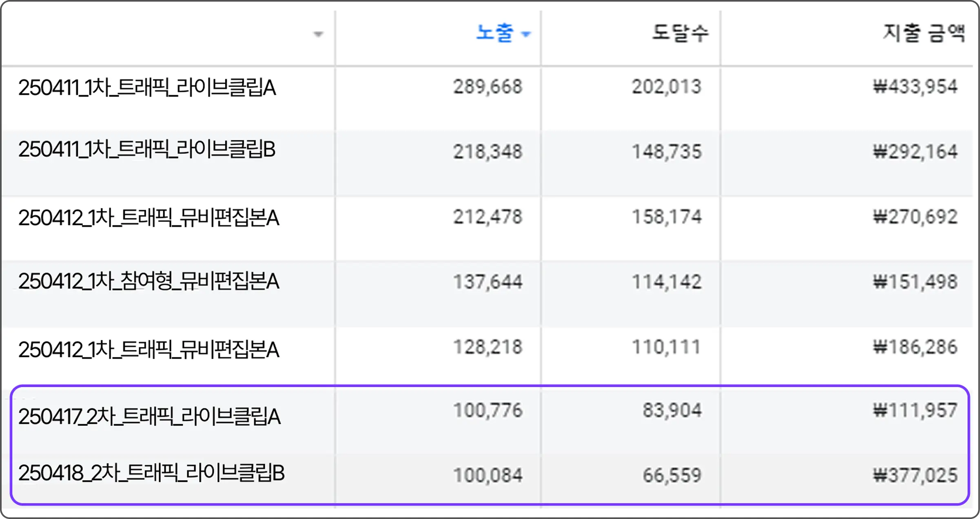Click the 83,904 reach value
Image resolution: width=980 pixels, height=519 pixels.
point(672,410)
